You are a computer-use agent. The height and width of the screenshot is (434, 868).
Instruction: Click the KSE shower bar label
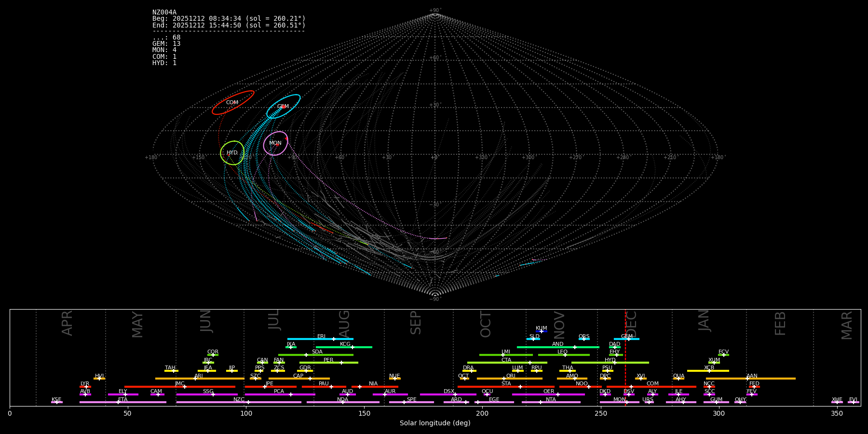(56, 399)
